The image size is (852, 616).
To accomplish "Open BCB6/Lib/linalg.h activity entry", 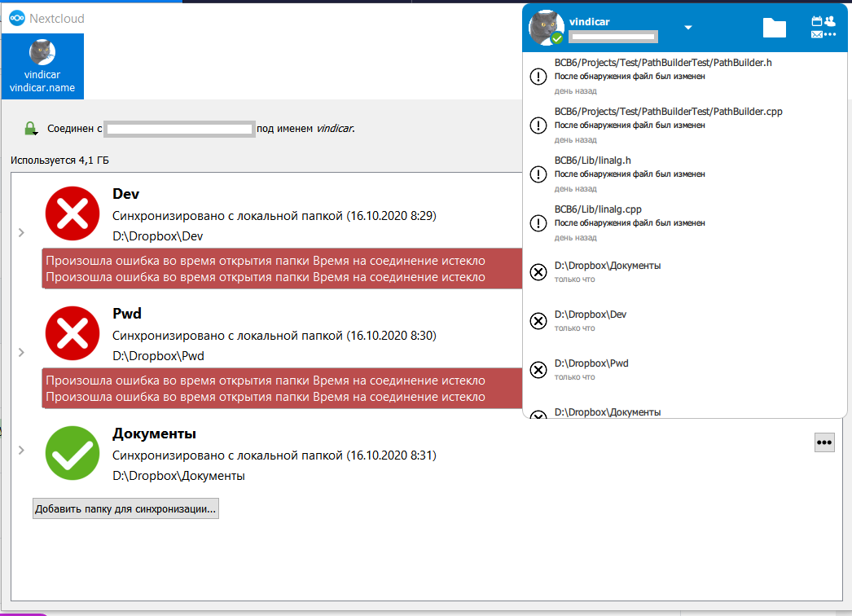I will (x=685, y=174).
